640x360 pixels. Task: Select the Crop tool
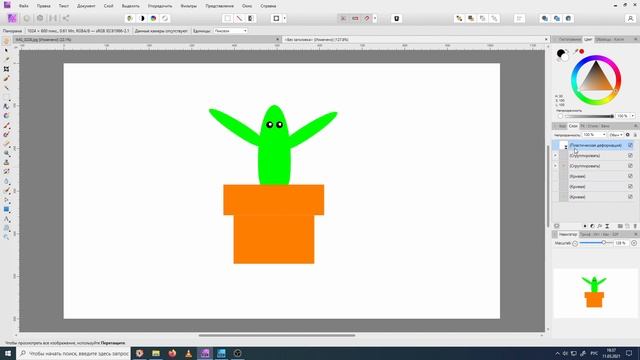(x=6, y=69)
